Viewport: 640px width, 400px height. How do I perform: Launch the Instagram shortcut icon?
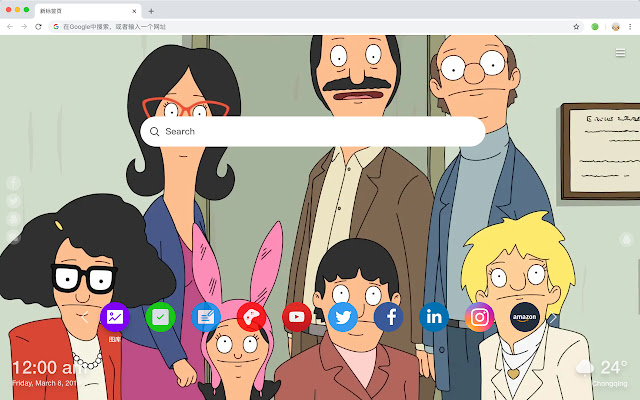click(480, 317)
